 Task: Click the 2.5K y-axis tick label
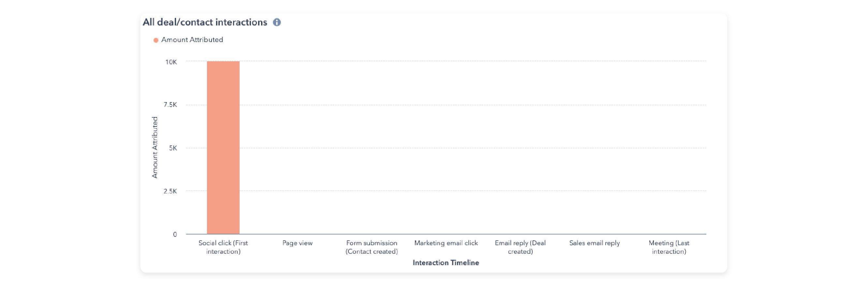pyautogui.click(x=170, y=191)
